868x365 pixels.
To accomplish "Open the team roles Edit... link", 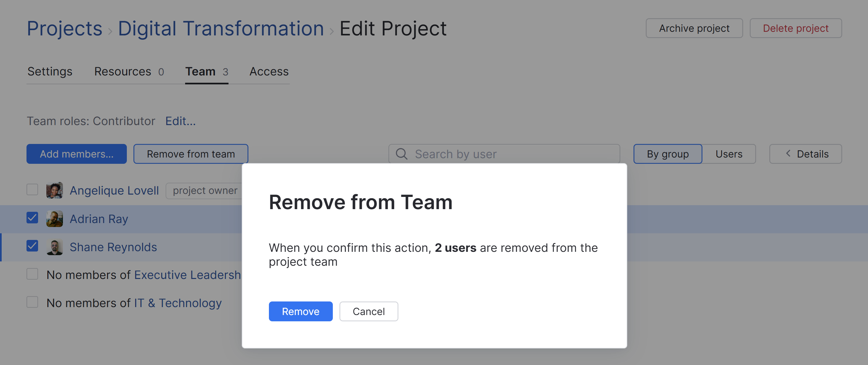I will click(180, 121).
